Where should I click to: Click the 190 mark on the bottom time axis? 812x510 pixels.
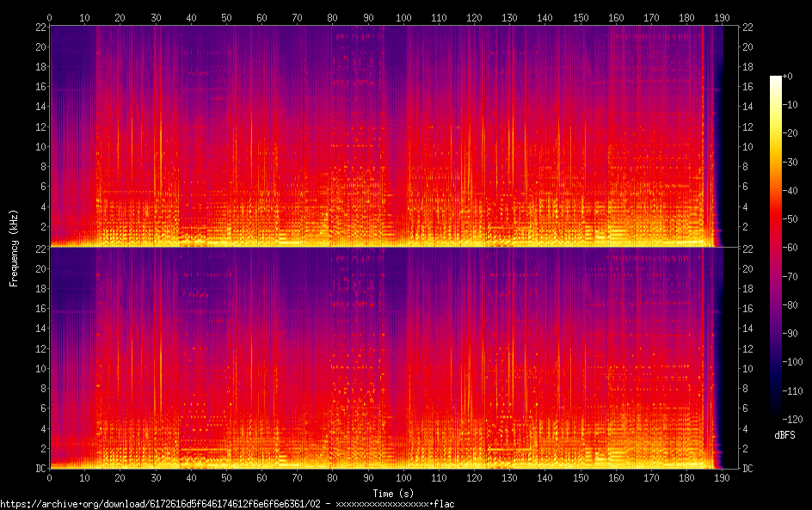coord(723,477)
